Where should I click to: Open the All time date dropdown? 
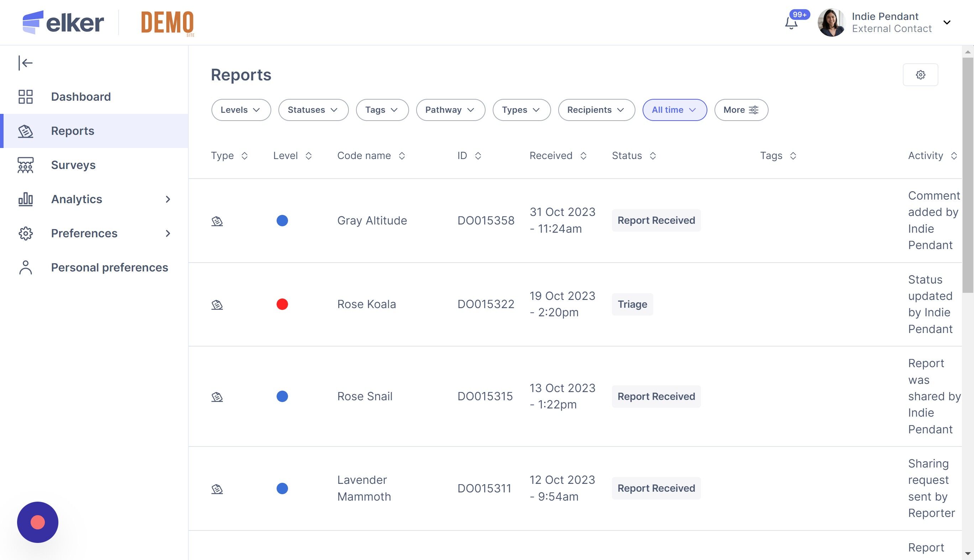(x=674, y=110)
